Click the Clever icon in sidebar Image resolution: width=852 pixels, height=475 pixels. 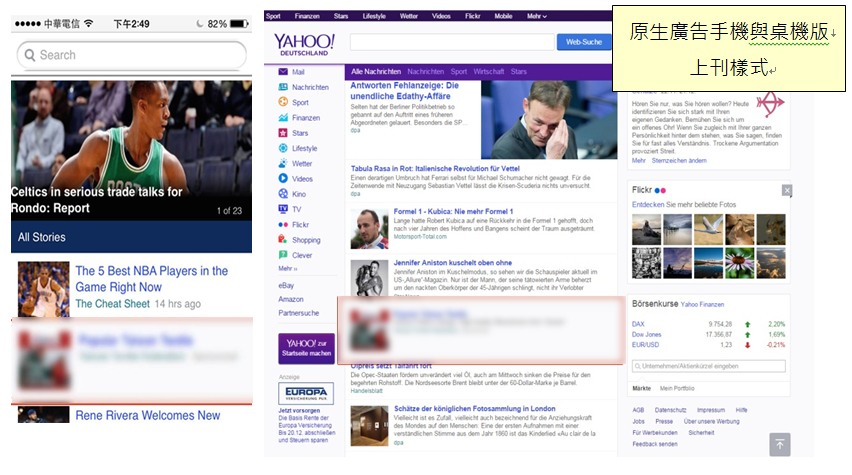[x=283, y=254]
